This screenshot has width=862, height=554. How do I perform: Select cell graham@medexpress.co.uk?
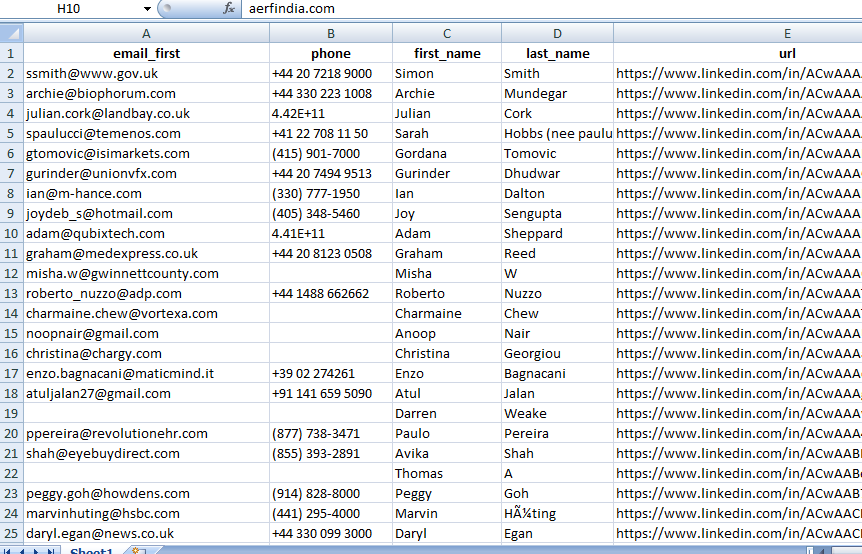tap(146, 253)
